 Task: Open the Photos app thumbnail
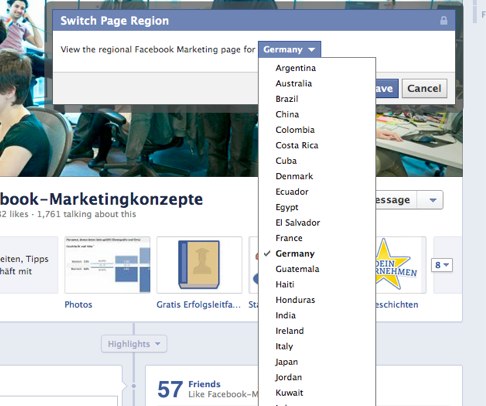pos(107,265)
